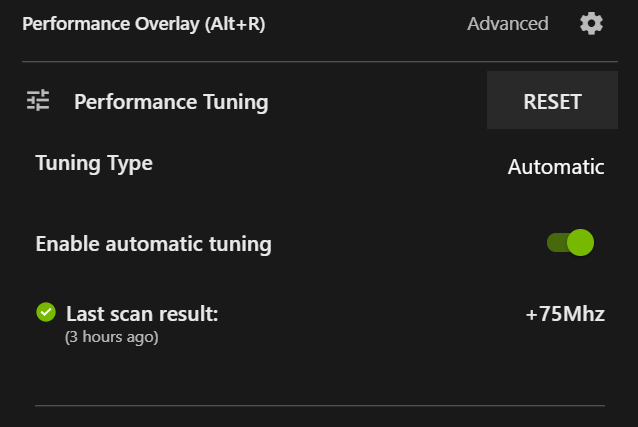Click the Performance Tuning section heading

[x=171, y=101]
